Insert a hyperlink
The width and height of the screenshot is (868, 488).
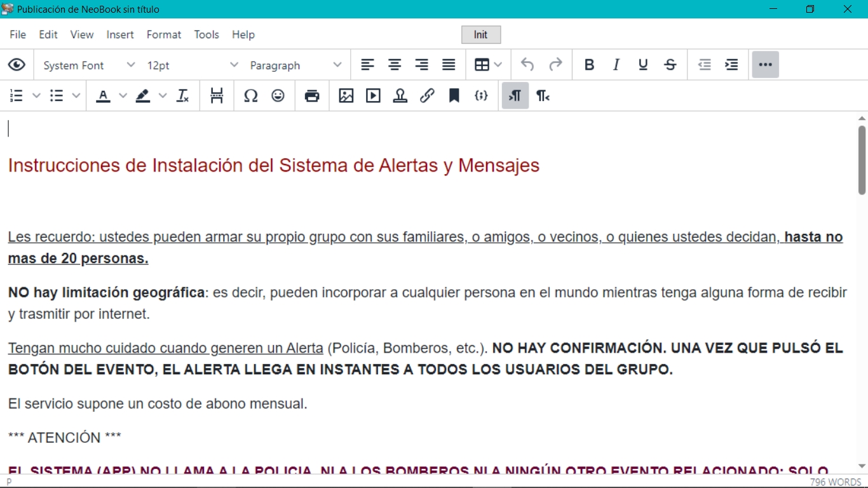tap(427, 96)
